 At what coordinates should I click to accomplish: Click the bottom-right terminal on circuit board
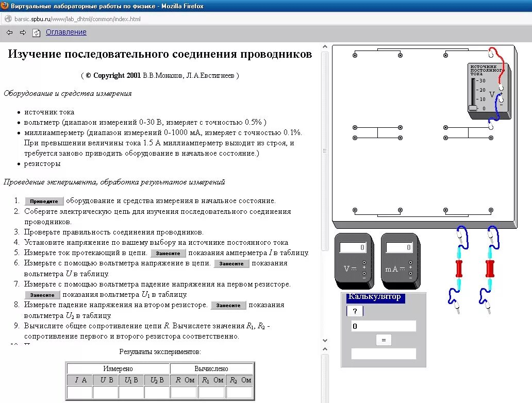tap(491, 210)
